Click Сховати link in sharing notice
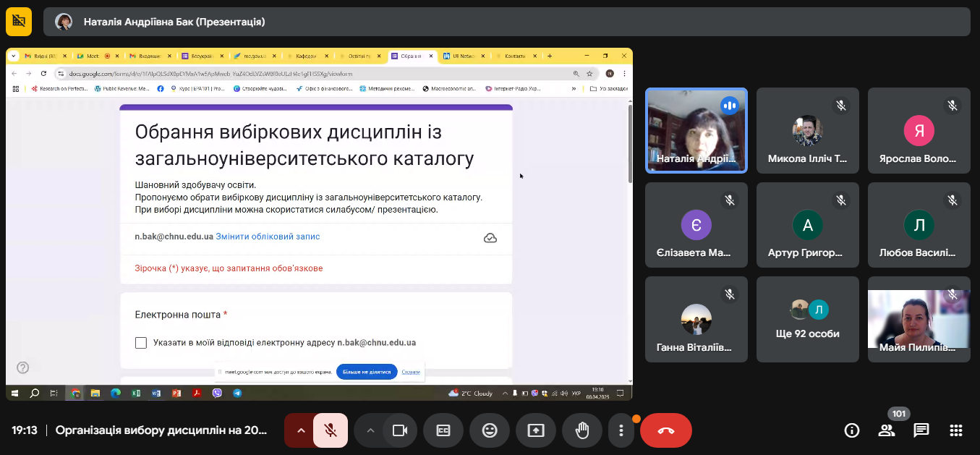Screen dimensions: 980x455 point(411,372)
